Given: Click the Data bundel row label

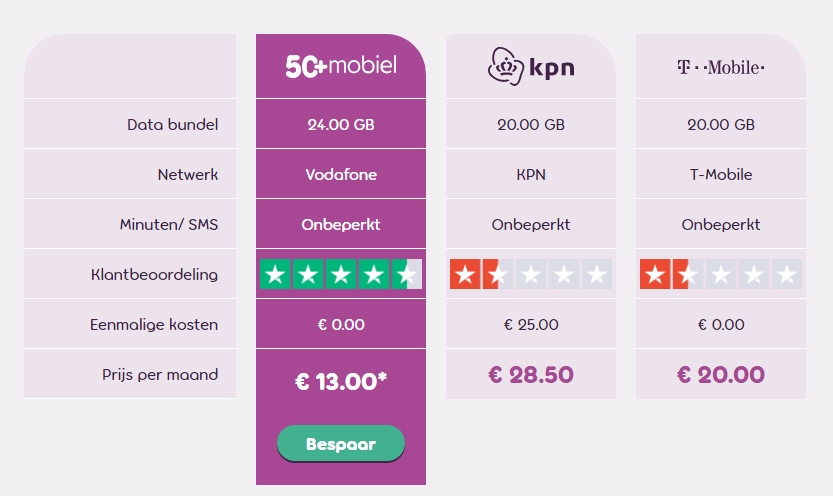Looking at the screenshot, I should [x=172, y=124].
